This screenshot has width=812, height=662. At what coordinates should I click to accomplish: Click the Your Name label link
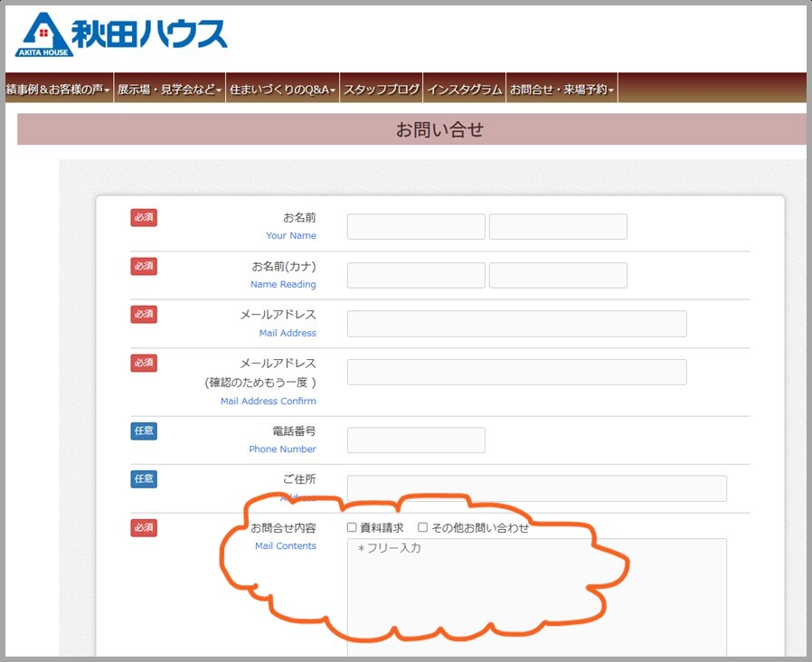291,235
